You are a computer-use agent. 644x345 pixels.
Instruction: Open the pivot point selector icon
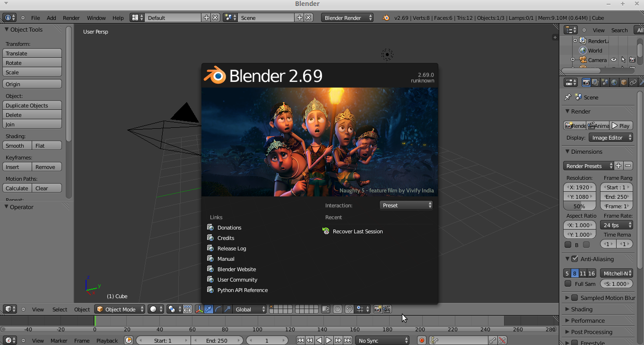(x=174, y=309)
